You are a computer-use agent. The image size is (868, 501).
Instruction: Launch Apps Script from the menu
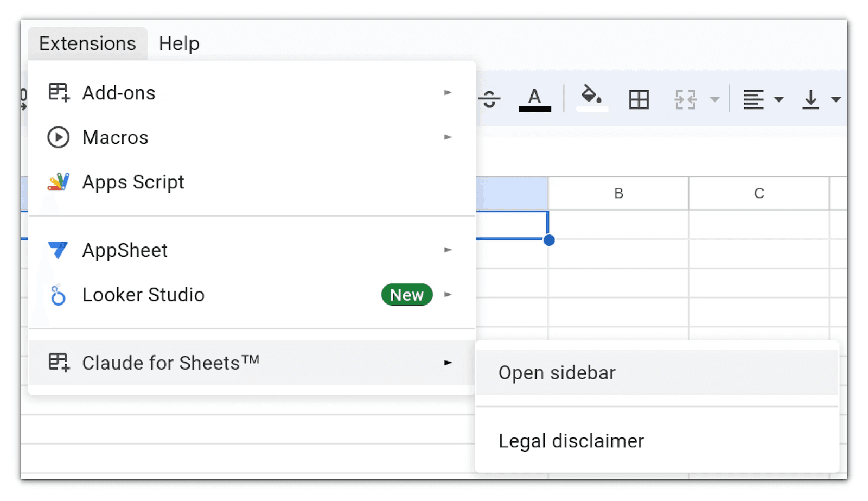133,182
